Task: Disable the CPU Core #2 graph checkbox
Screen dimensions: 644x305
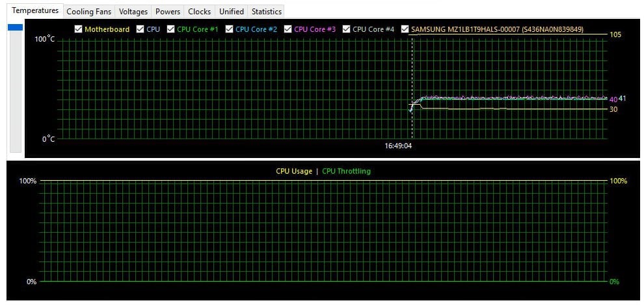Action: pos(229,29)
